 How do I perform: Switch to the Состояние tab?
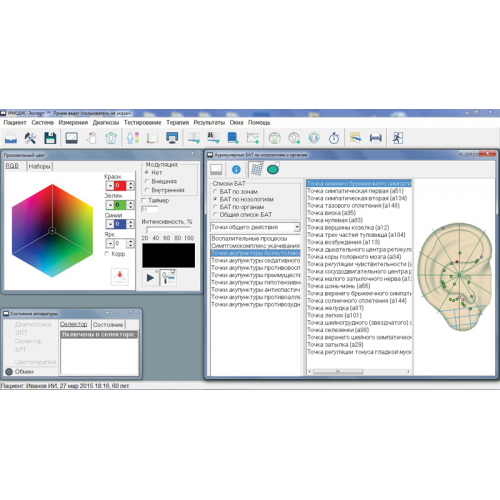(108, 324)
